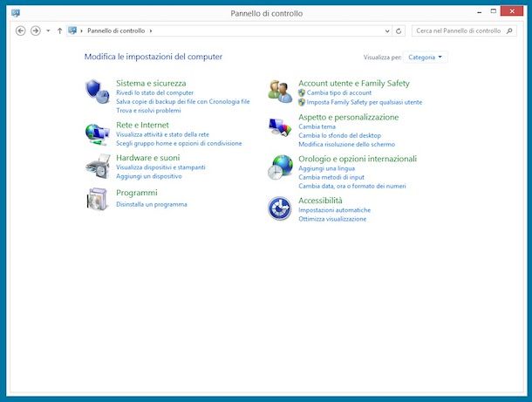Click Impostazioni automatiche
Image resolution: width=532 pixels, height=402 pixels.
335,210
